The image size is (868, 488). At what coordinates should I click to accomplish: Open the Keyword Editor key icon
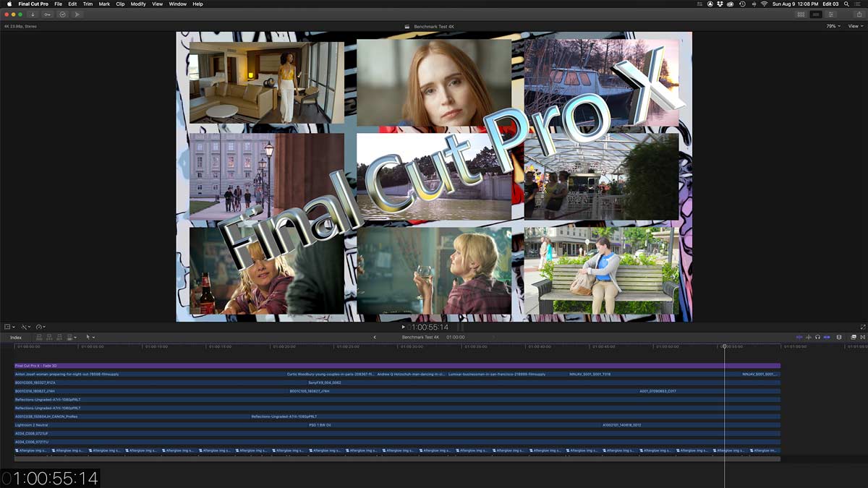(48, 14)
